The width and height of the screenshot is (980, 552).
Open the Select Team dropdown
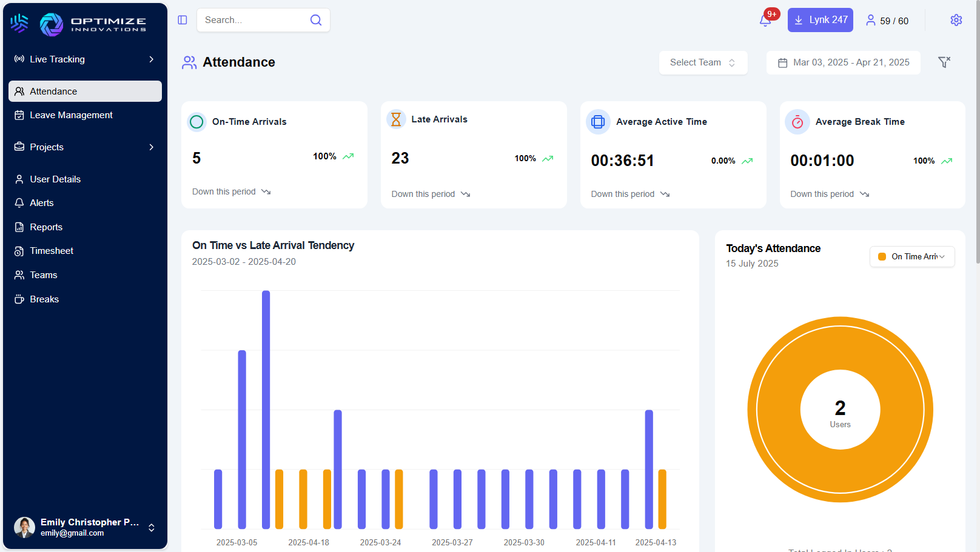coord(703,62)
